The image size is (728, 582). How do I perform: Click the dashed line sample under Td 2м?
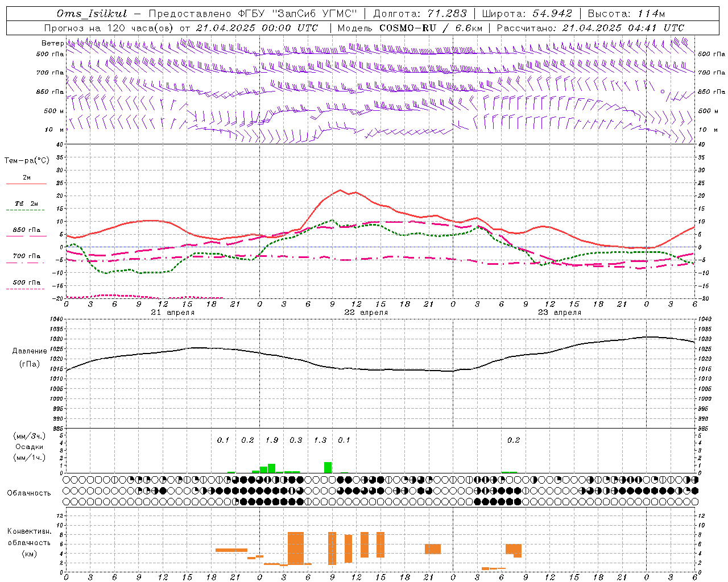(26, 210)
